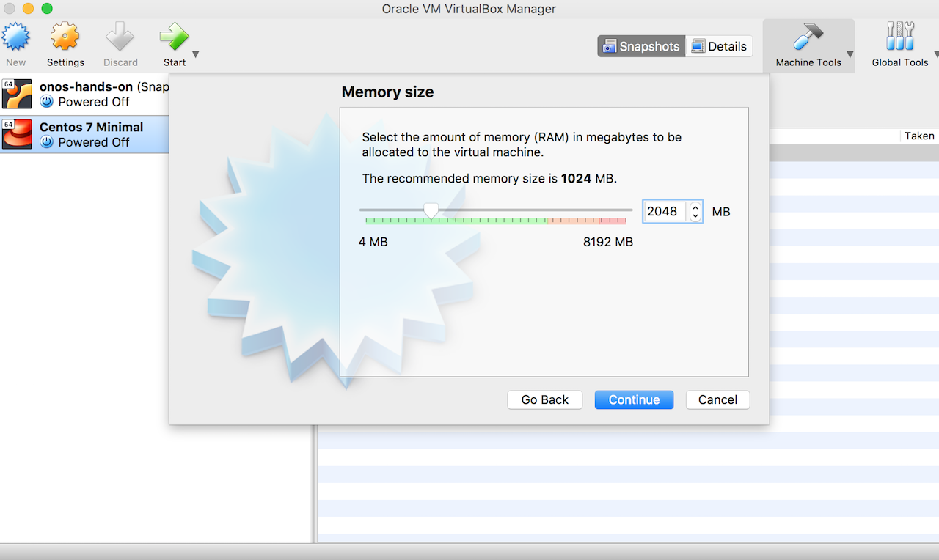Viewport: 939px width, 560px height.
Task: Click the Centos 7 Minimal Powered Off icon
Action: tap(47, 142)
